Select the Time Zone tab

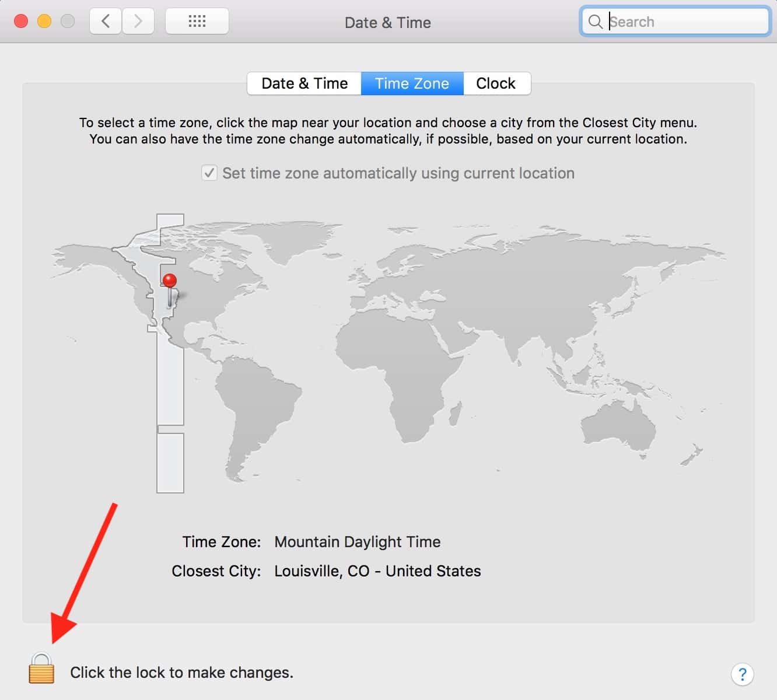pyautogui.click(x=412, y=83)
